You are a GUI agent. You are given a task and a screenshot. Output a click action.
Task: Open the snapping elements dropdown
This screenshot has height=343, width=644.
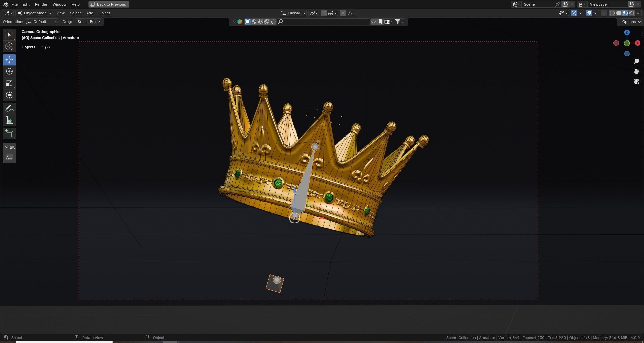(x=333, y=13)
